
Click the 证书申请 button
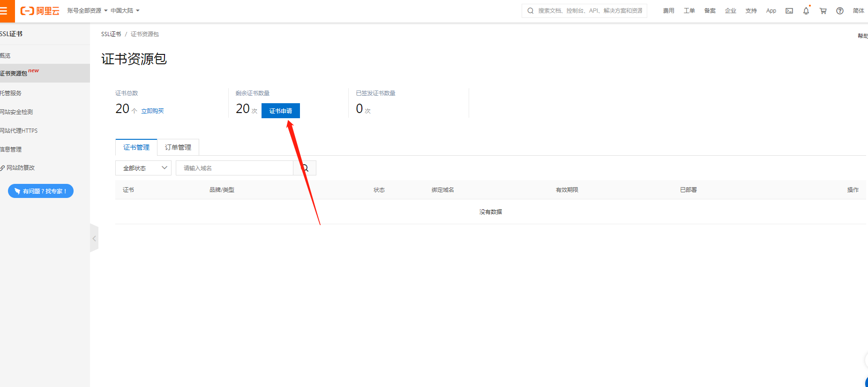tap(280, 111)
